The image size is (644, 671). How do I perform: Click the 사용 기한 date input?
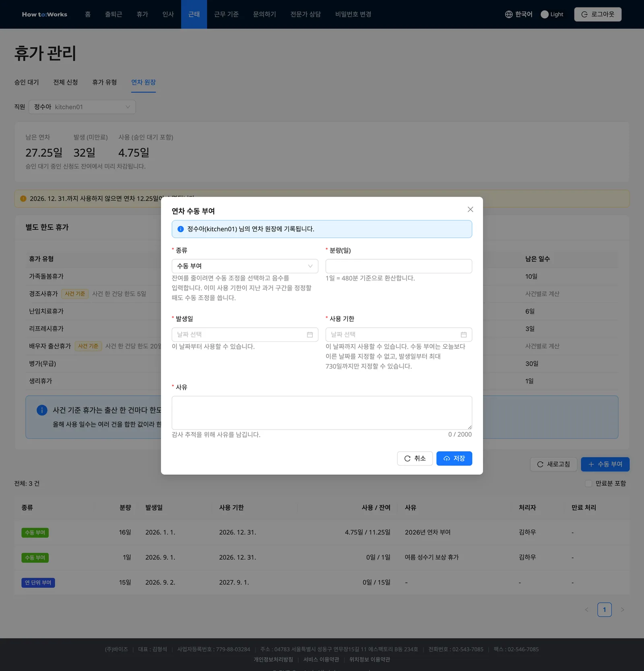coord(398,334)
